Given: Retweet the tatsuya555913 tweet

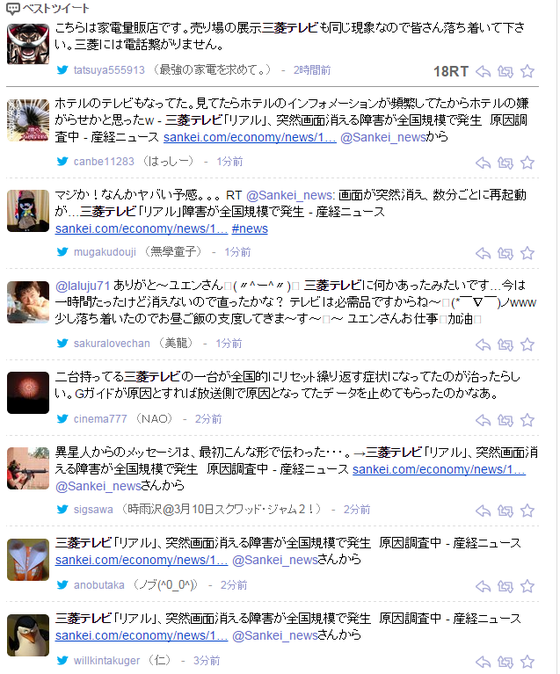Looking at the screenshot, I should 505,71.
